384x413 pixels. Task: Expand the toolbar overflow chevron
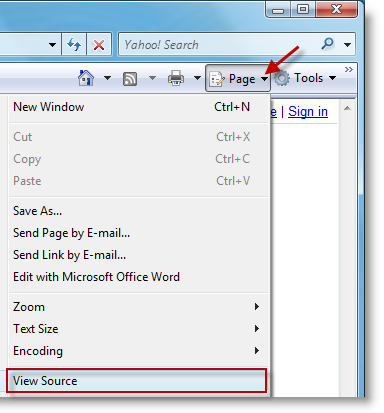tap(349, 69)
